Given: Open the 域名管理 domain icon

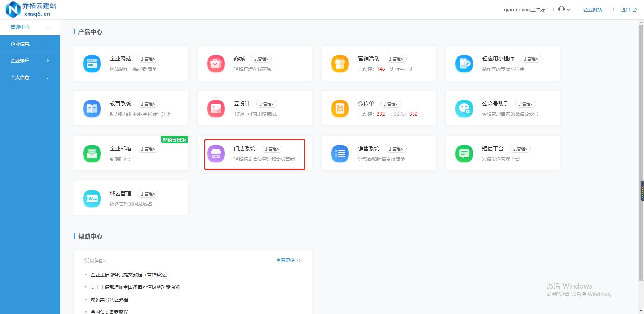Looking at the screenshot, I should 92,198.
